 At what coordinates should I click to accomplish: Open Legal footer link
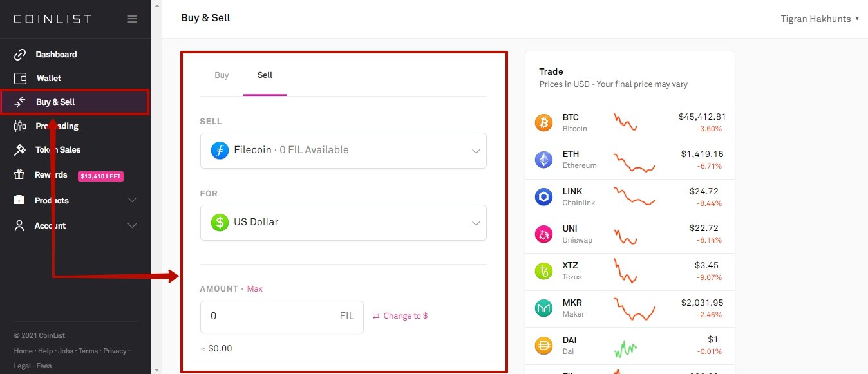(x=23, y=366)
